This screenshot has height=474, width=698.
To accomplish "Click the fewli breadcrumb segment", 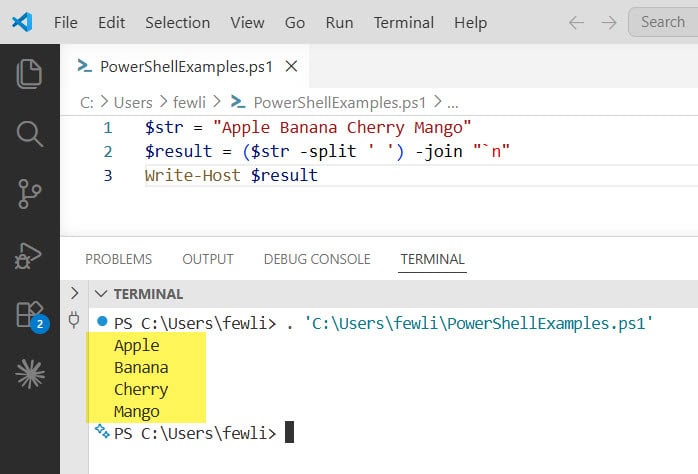I will [189, 103].
